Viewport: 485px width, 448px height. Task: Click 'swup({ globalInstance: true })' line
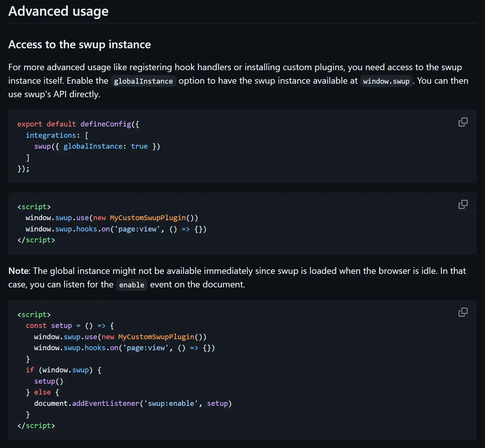(97, 146)
